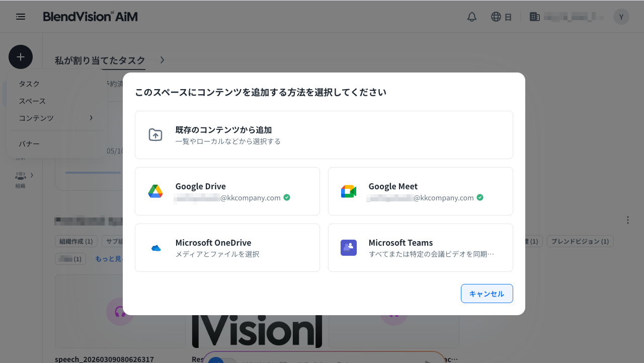Click the Google Drive verified checkmark

pyautogui.click(x=287, y=197)
